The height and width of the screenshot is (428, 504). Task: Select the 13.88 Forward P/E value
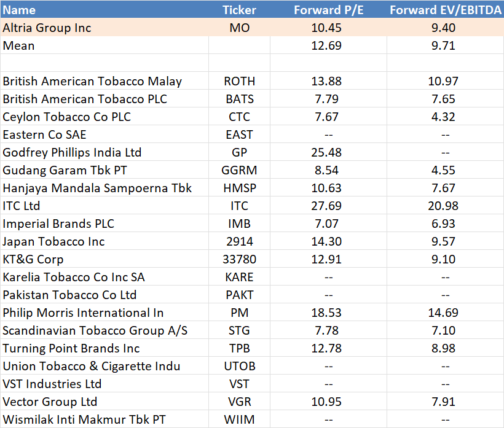(x=328, y=81)
